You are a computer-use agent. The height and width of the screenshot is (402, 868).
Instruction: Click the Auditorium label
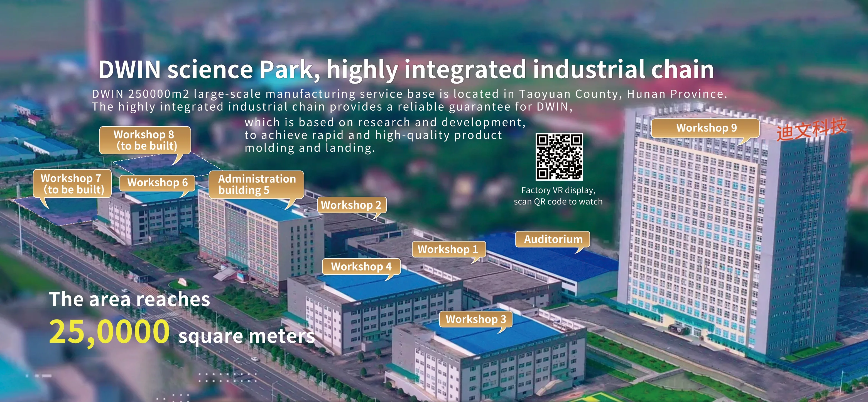[553, 240]
